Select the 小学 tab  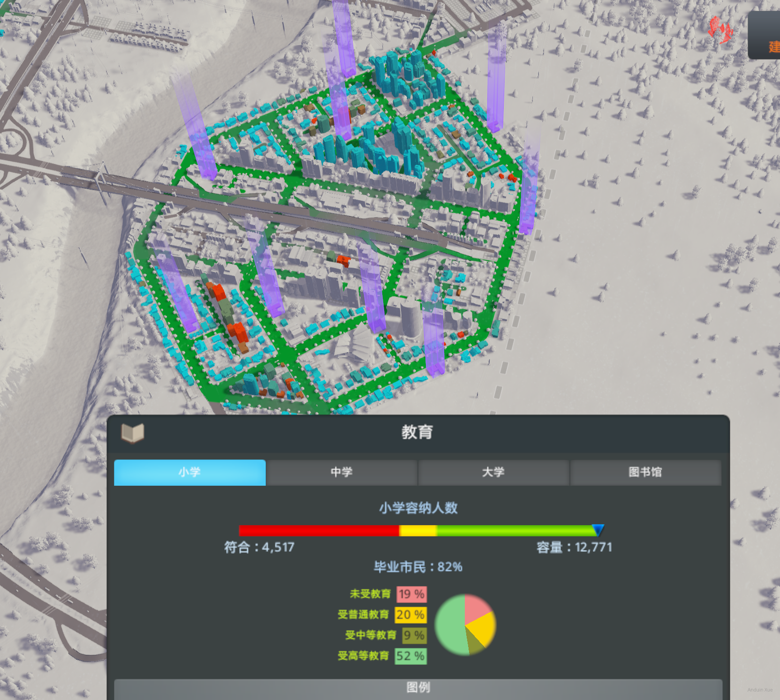click(190, 472)
